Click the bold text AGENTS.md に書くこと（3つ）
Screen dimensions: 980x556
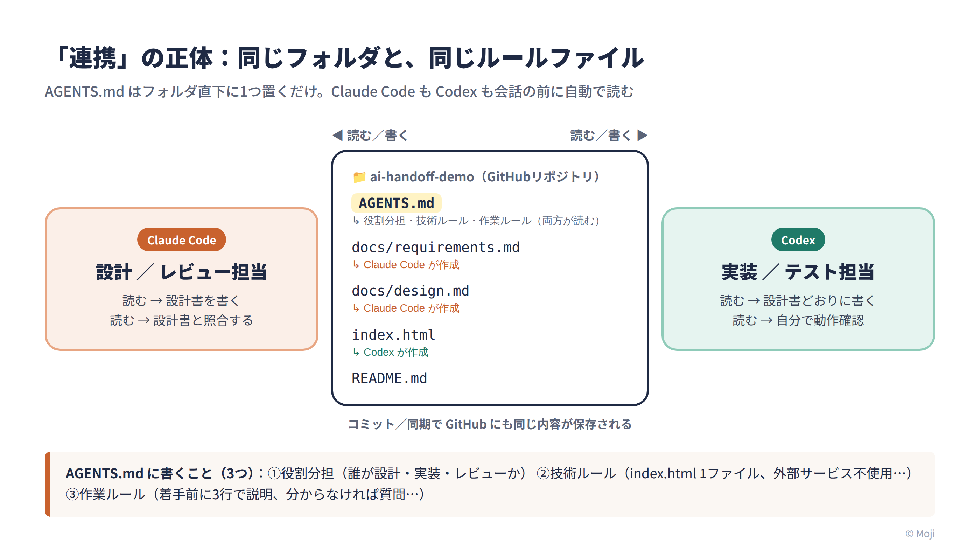160,473
